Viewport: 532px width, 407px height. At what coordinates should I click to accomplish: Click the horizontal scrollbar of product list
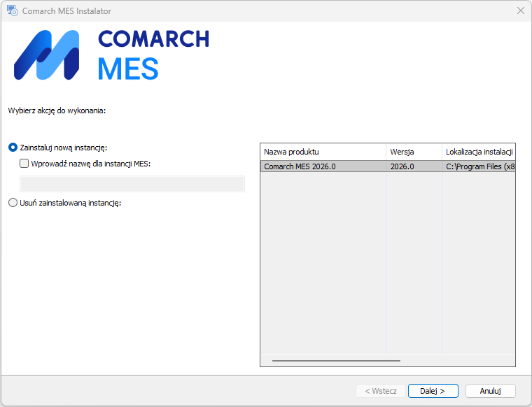(336, 361)
